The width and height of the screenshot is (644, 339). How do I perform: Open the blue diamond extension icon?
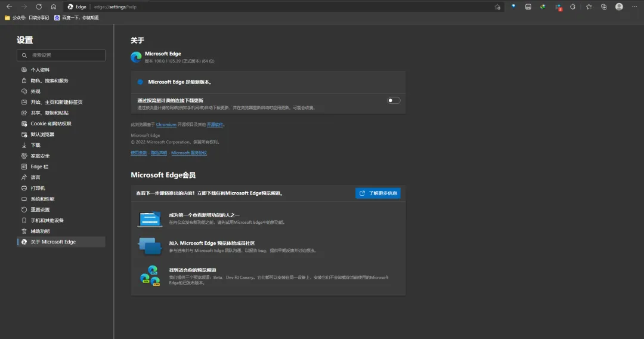(x=513, y=7)
